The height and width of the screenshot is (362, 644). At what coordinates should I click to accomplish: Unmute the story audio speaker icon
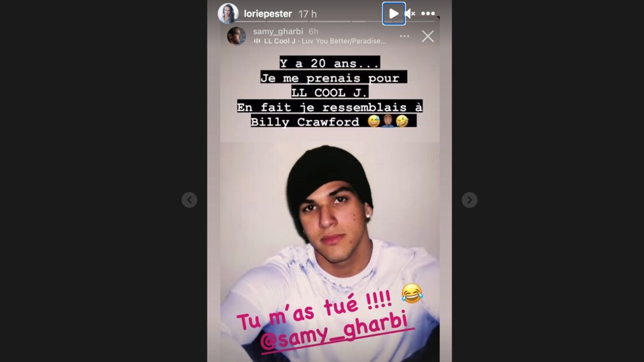coord(410,14)
